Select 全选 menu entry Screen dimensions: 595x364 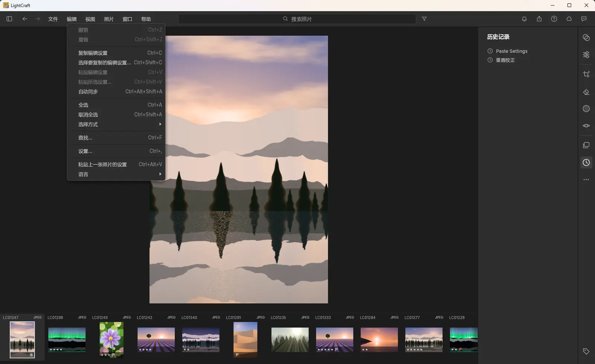tap(116, 105)
